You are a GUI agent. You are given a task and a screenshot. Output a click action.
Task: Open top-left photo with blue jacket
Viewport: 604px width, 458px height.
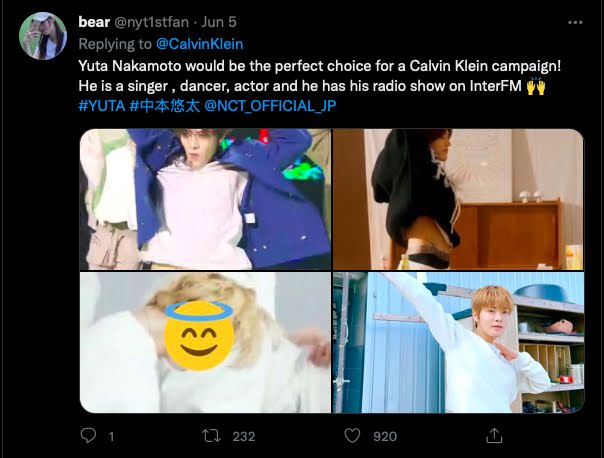coord(205,198)
